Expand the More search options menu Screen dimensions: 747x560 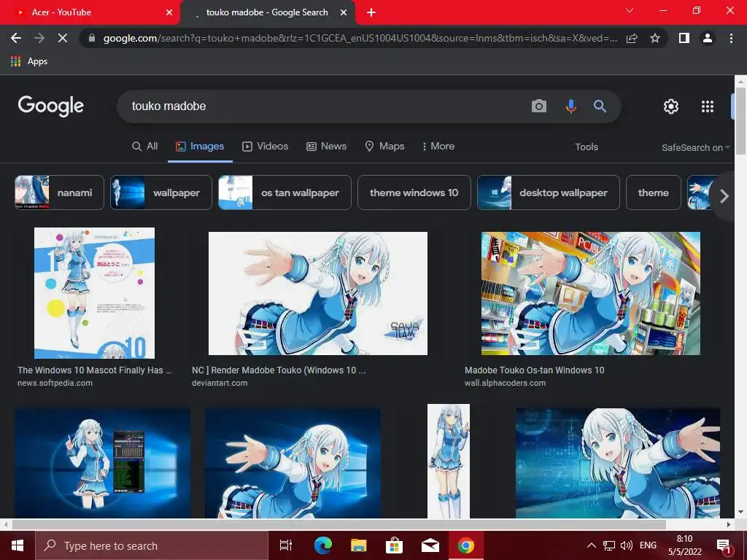438,146
